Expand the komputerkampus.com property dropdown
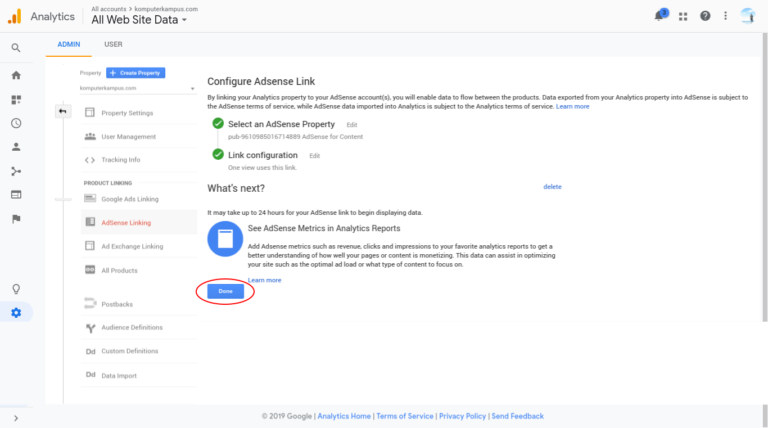This screenshot has height=428, width=768. [x=135, y=89]
